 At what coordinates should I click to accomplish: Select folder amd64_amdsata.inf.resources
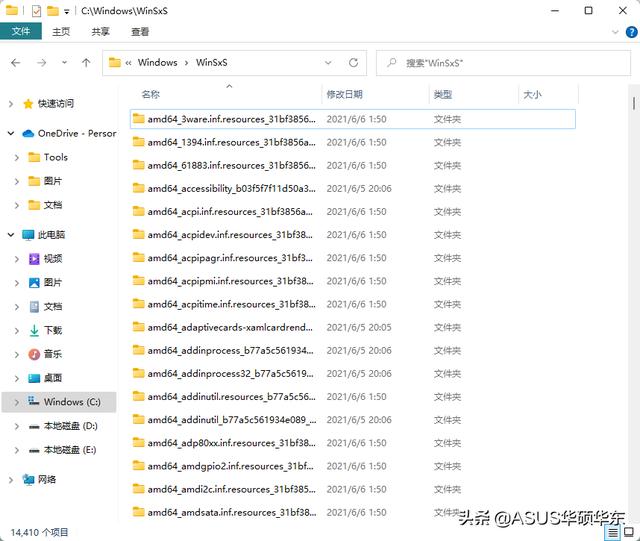point(353,512)
